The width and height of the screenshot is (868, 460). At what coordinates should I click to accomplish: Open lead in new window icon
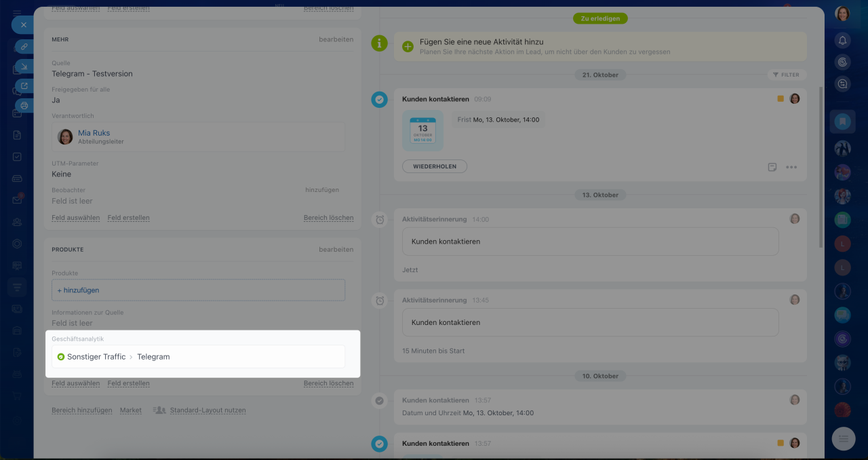24,86
